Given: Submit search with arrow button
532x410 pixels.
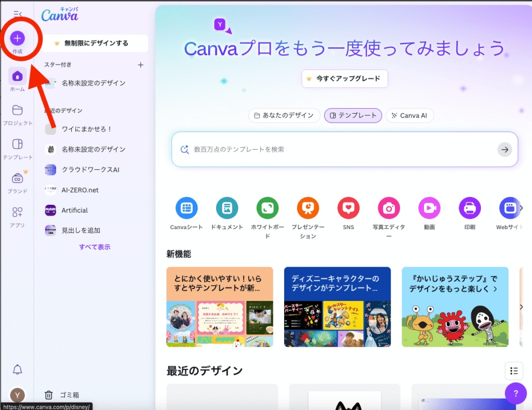Looking at the screenshot, I should click(x=504, y=149).
